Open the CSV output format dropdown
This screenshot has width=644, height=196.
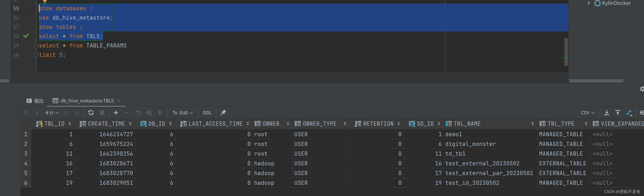(588, 113)
